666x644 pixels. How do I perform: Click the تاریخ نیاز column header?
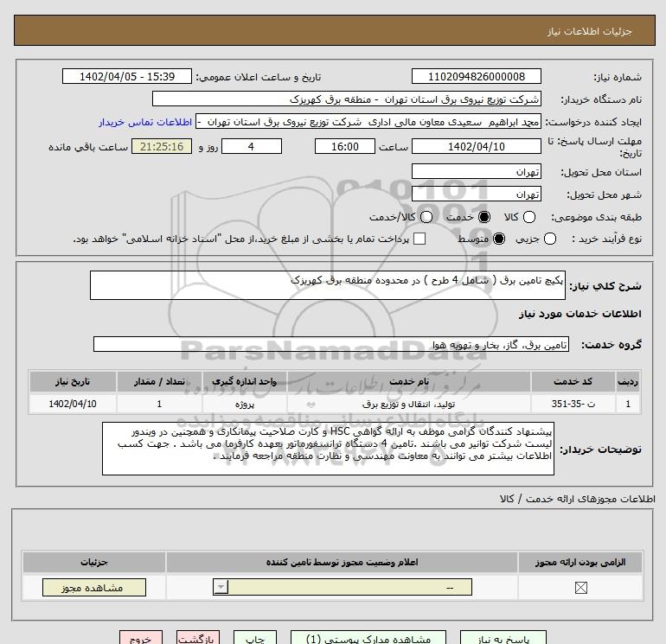[x=73, y=381]
